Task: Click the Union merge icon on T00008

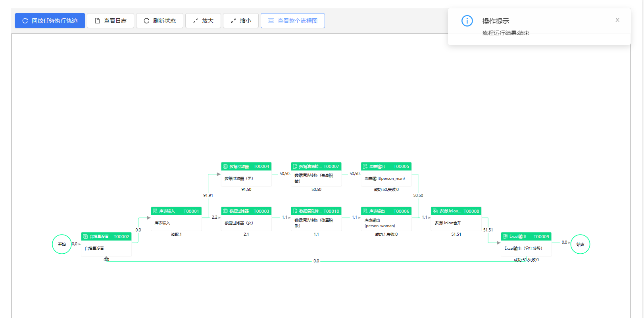Action: click(x=435, y=211)
